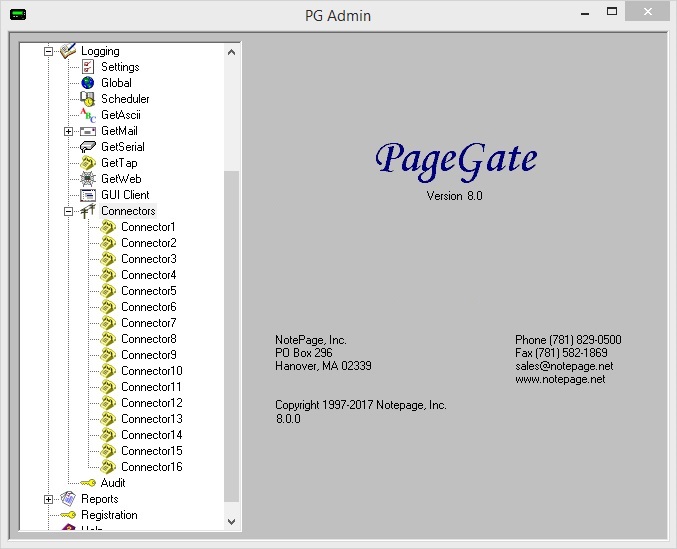Click the Connectors tower icon

click(x=88, y=211)
